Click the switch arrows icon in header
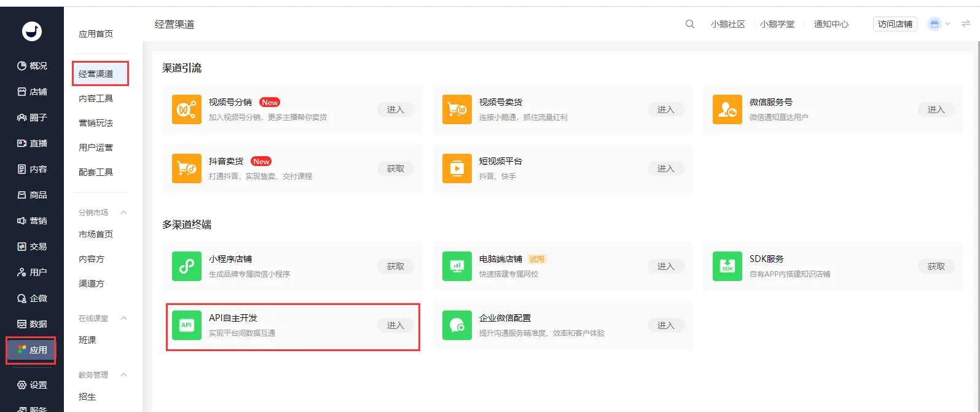 tap(966, 23)
